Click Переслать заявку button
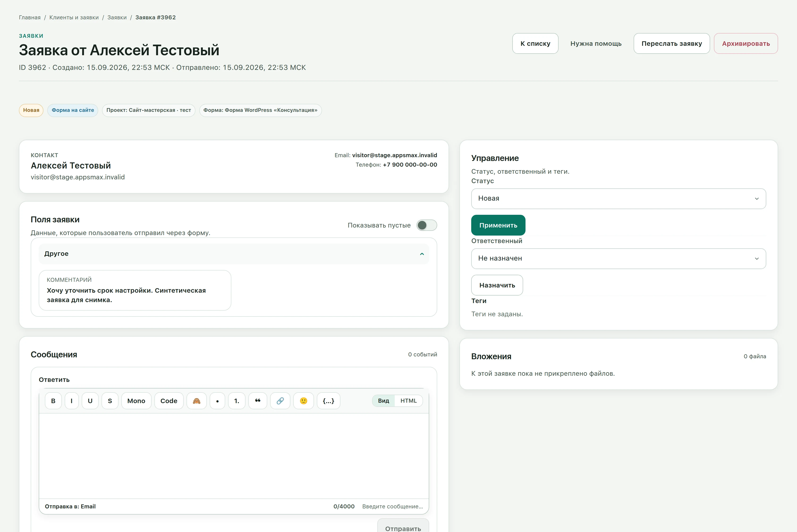This screenshot has height=532, width=797. tap(672, 43)
